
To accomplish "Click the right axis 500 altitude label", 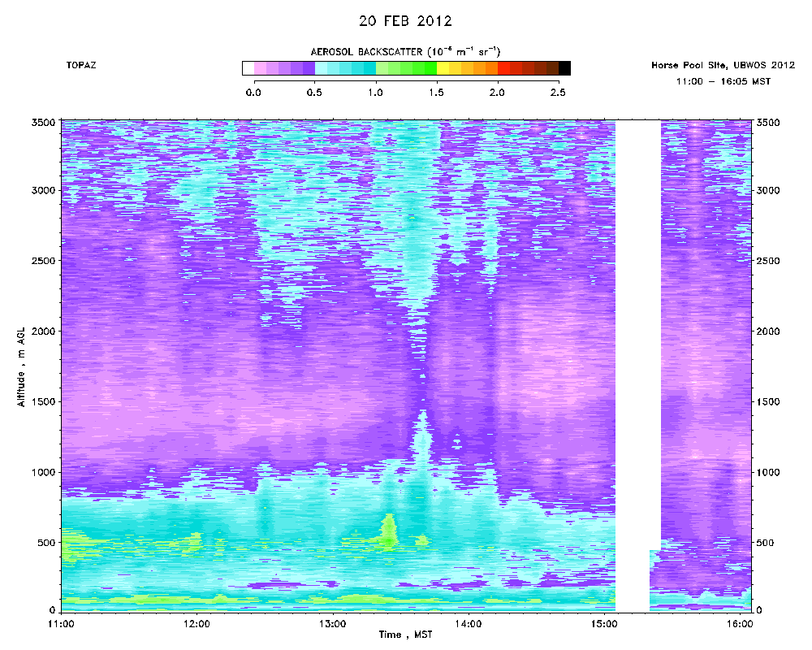I will pyautogui.click(x=766, y=543).
